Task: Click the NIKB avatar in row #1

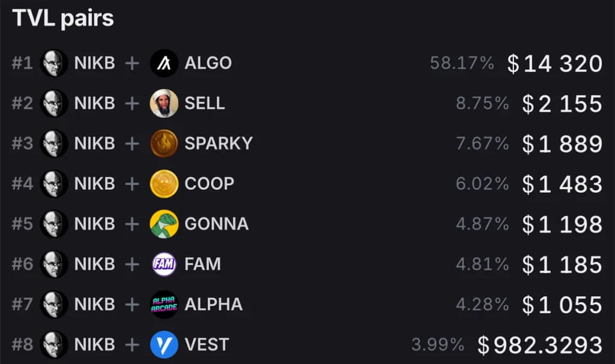Action: point(54,63)
